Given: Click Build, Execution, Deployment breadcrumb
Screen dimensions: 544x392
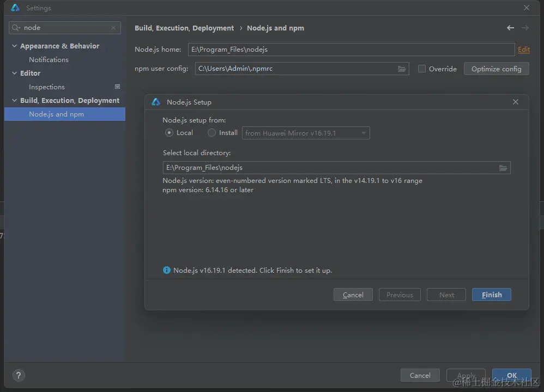Looking at the screenshot, I should pos(184,28).
